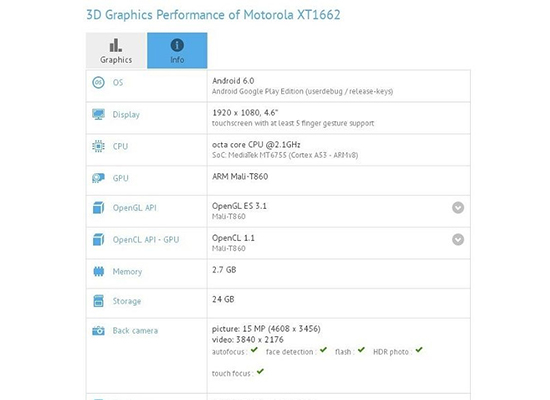Click the OpenCL API cube icon
The width and height of the screenshot is (550, 400).
coord(98,240)
